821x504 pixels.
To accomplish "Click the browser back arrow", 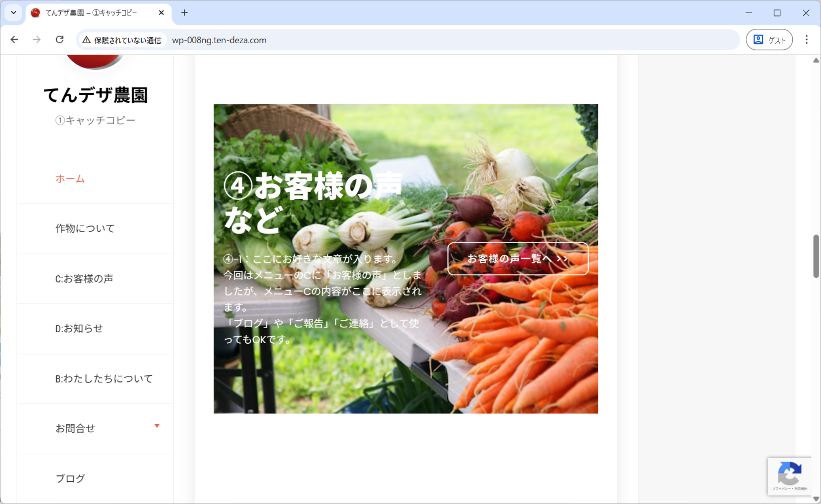I will click(x=14, y=40).
